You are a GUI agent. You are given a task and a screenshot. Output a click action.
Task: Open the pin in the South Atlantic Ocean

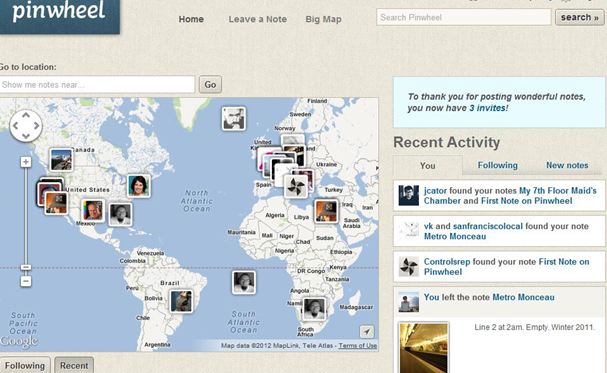point(243,282)
